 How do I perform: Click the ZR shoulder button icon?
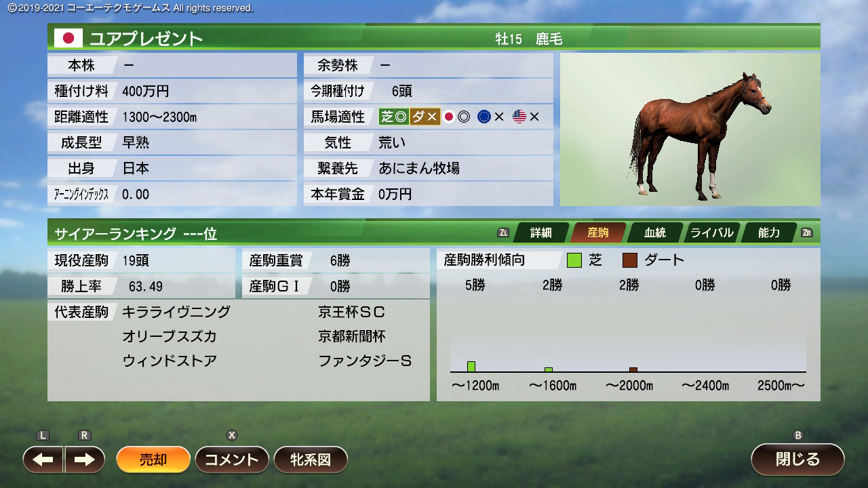coord(807,232)
